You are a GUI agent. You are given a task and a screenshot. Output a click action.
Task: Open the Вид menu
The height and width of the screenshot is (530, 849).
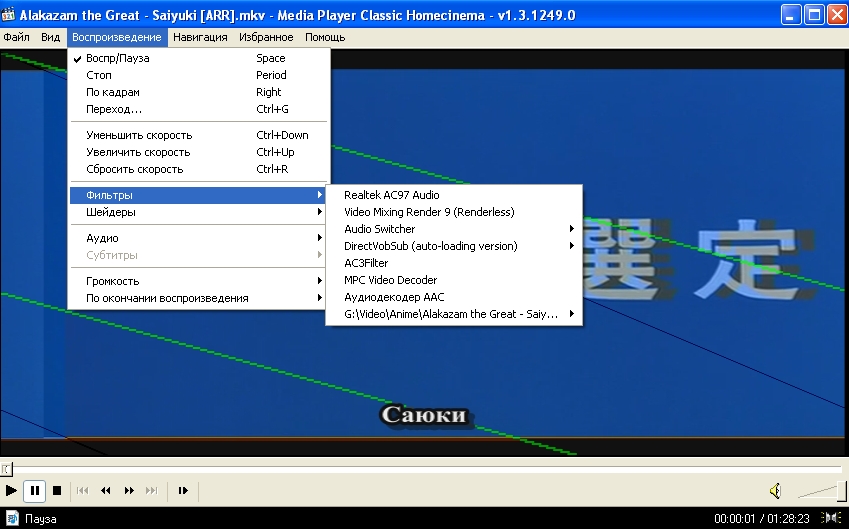50,37
